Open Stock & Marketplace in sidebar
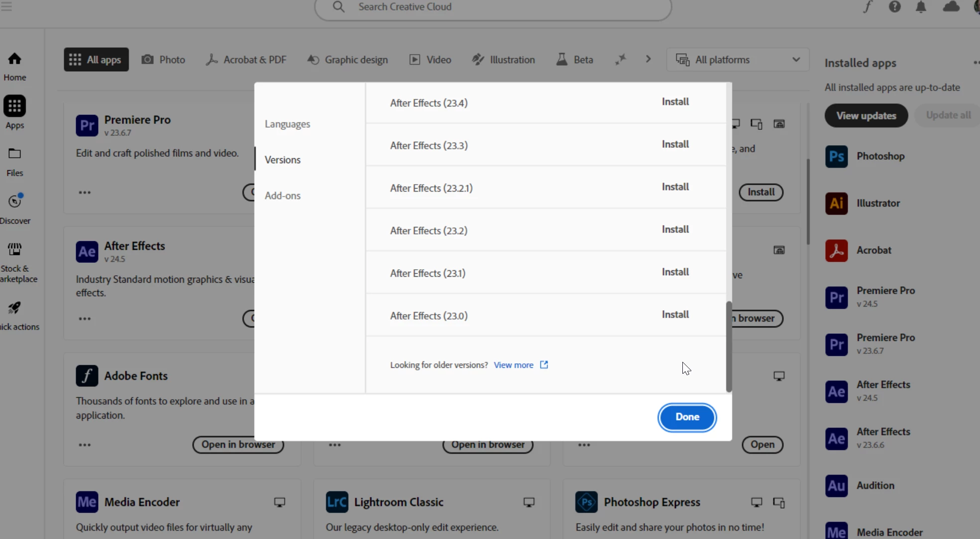 click(x=15, y=249)
